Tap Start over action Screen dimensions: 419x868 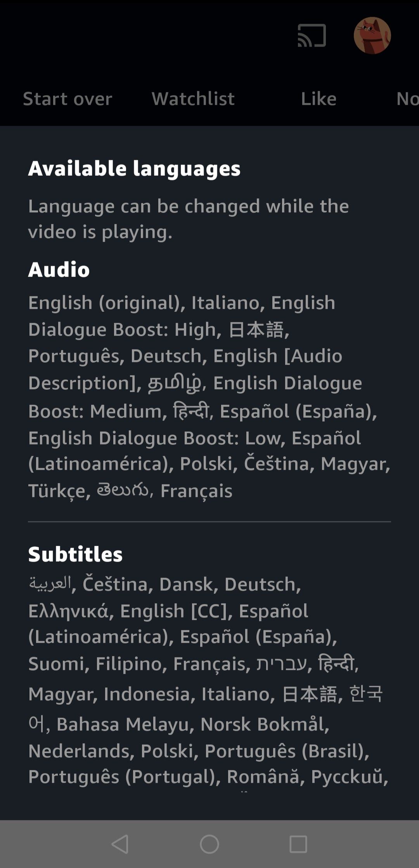68,99
